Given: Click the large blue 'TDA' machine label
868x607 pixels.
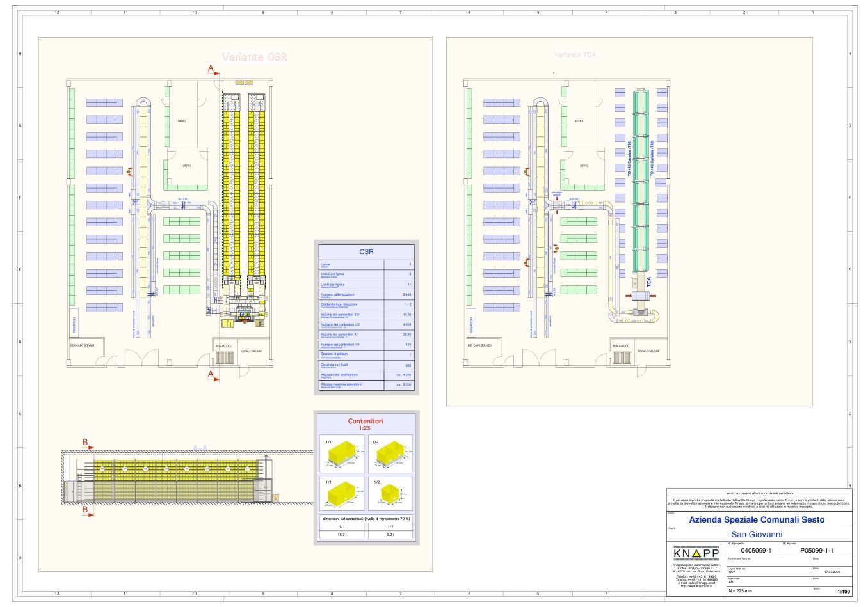Looking at the screenshot, I should [x=650, y=281].
